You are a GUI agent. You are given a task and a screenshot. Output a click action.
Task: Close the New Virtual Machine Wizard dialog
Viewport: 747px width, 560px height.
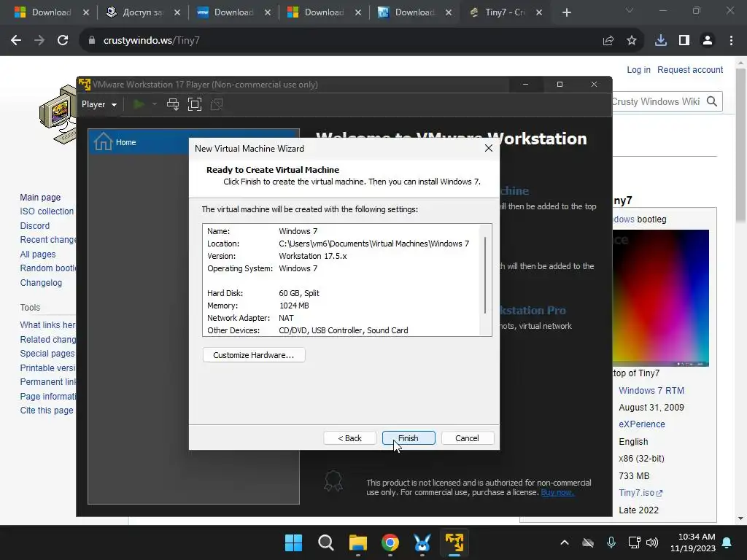click(488, 149)
